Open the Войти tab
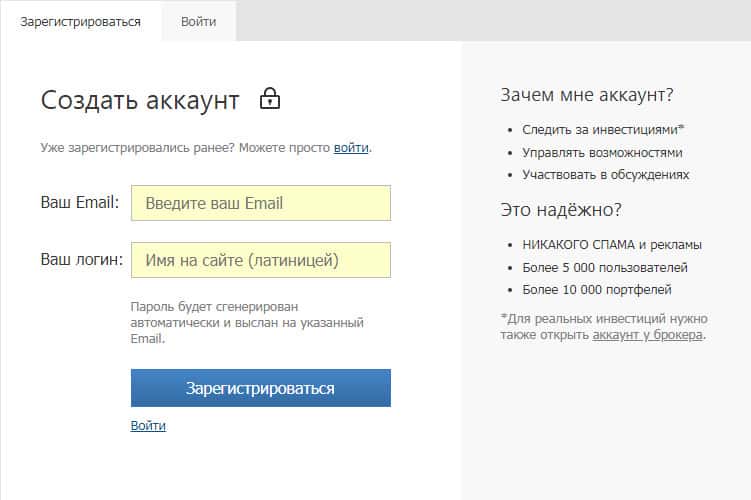The height and width of the screenshot is (500, 751). 198,22
